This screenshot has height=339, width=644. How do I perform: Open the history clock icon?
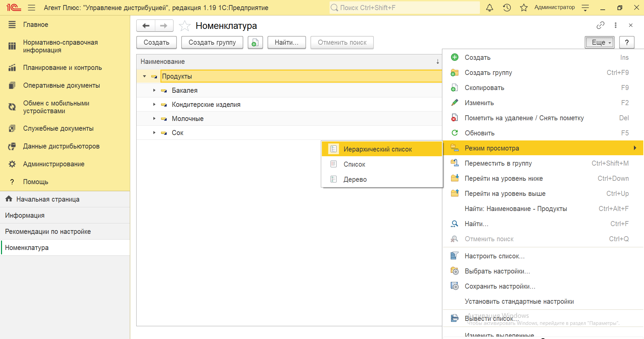coord(507,7)
